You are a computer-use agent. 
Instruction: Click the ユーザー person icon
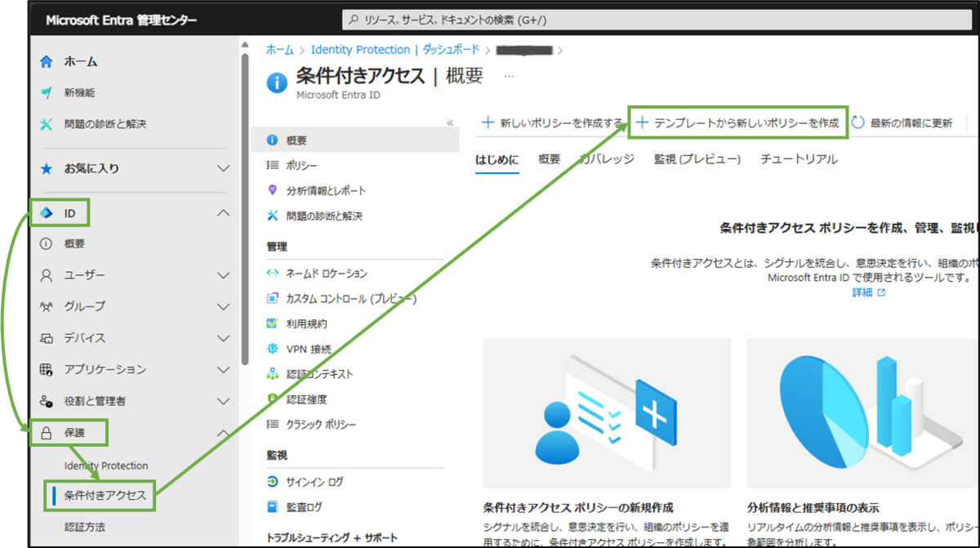point(47,275)
